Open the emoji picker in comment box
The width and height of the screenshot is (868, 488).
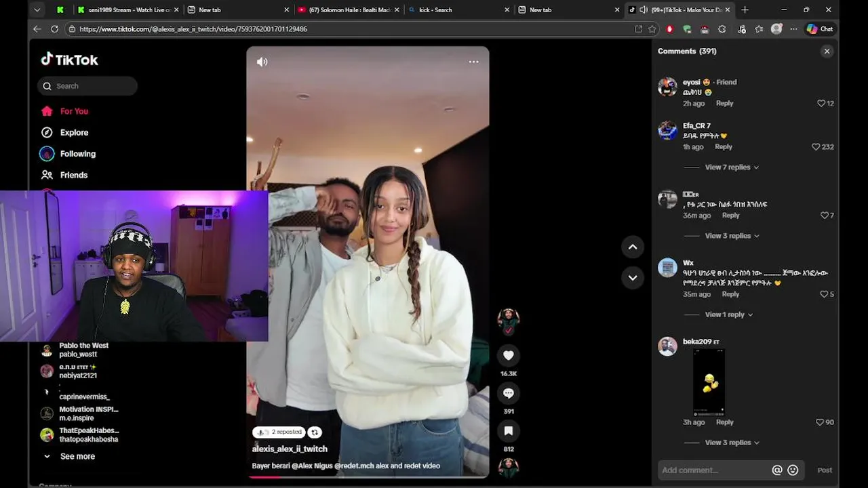(x=793, y=470)
